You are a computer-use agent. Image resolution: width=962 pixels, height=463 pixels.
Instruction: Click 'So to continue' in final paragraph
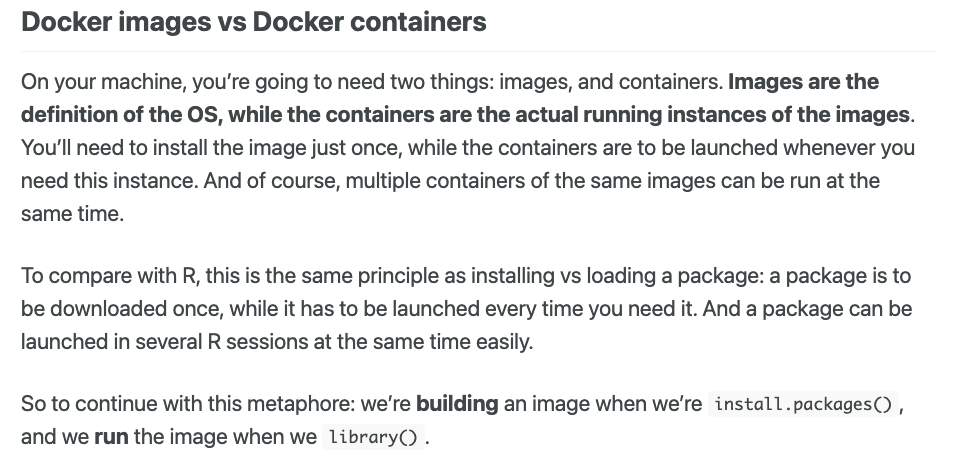78,405
